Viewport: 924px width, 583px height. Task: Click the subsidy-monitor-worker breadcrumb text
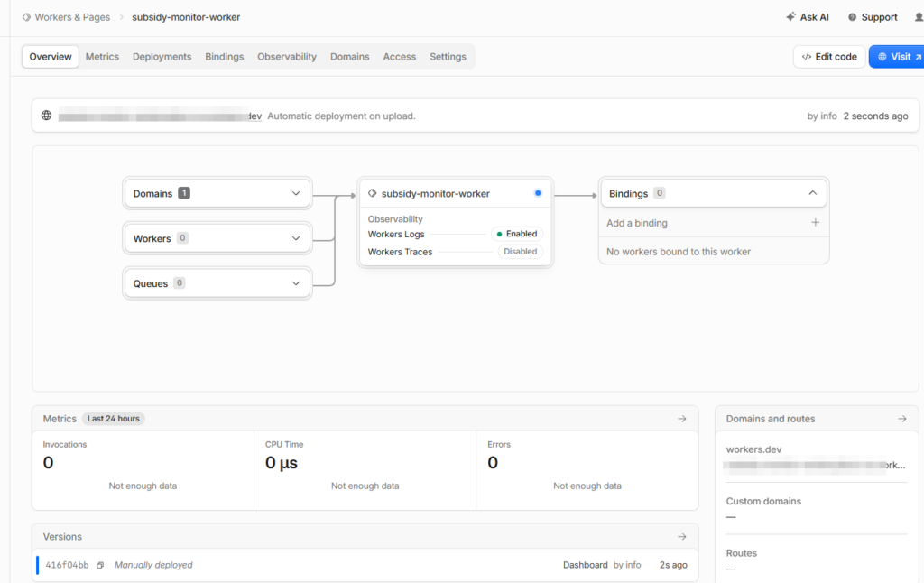[x=186, y=17]
